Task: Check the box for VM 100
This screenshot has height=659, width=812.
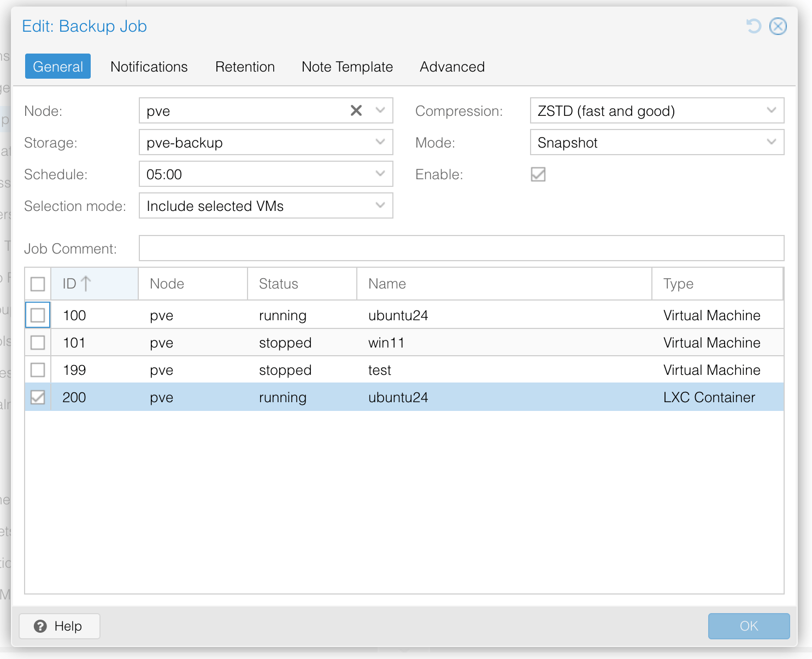Action: click(38, 315)
